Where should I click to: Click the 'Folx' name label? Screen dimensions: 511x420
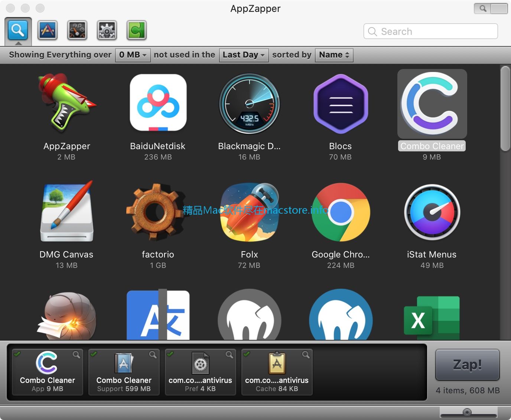tap(249, 255)
